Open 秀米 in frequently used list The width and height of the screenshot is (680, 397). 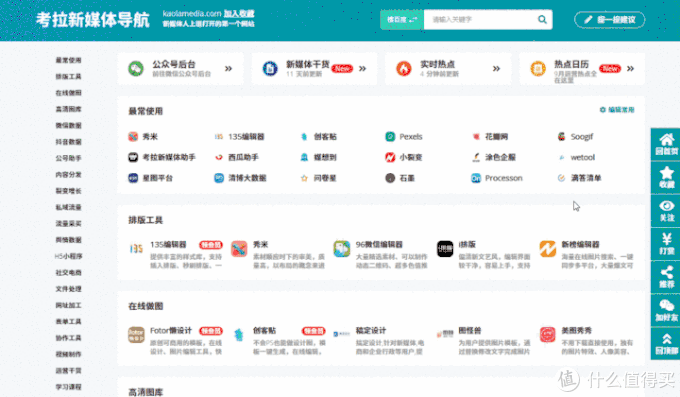[x=143, y=137]
